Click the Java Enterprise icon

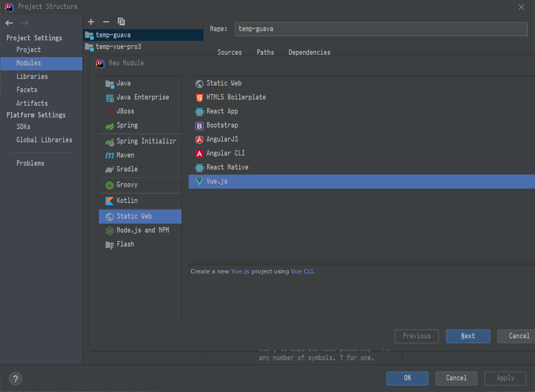click(x=110, y=98)
